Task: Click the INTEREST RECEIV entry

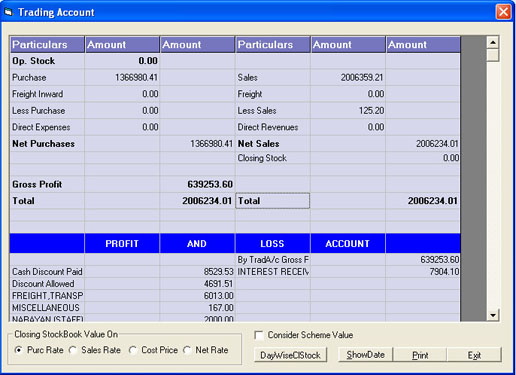Action: pyautogui.click(x=273, y=272)
